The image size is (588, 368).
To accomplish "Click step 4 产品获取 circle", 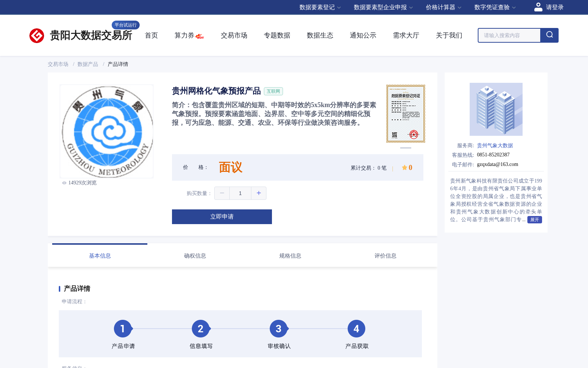I will pos(356,329).
